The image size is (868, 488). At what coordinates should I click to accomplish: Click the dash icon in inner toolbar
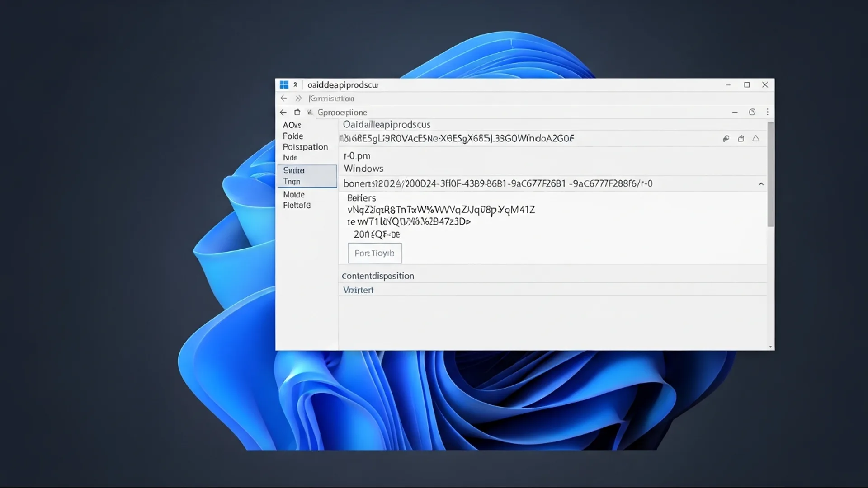click(x=735, y=112)
